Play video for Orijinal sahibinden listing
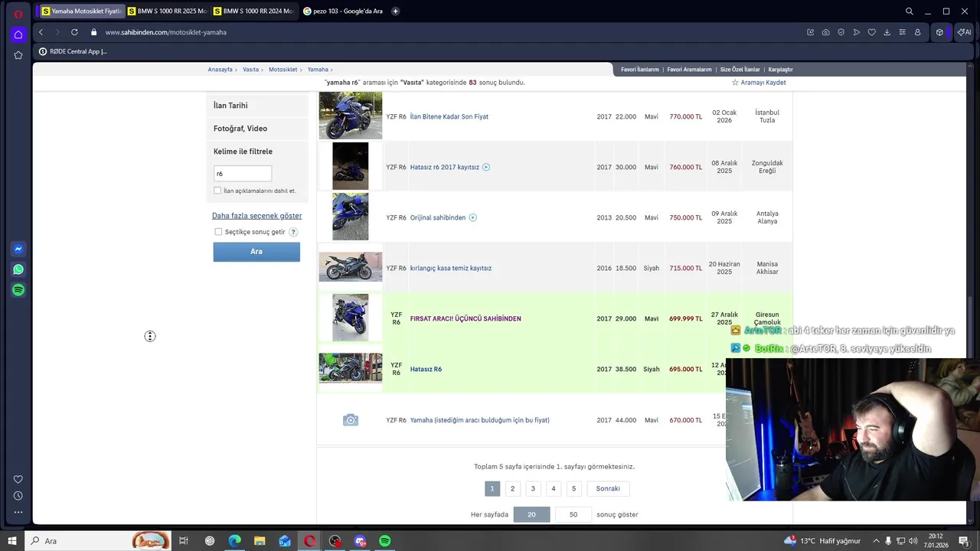 [x=472, y=217]
